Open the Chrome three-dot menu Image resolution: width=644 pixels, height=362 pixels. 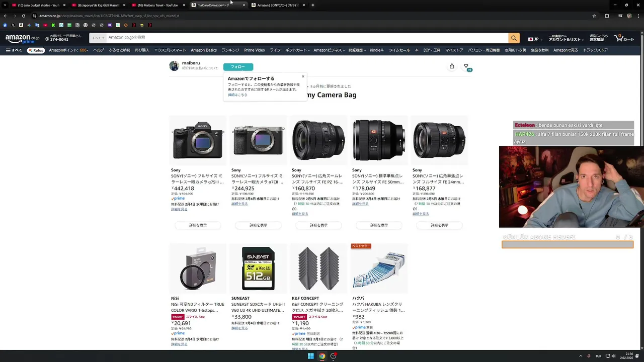coord(639,16)
